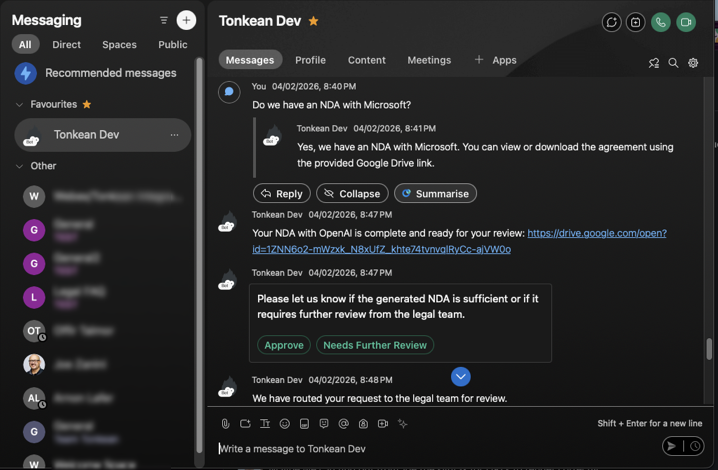718x470 pixels.
Task: Switch to the Direct filter tab
Action: point(66,44)
